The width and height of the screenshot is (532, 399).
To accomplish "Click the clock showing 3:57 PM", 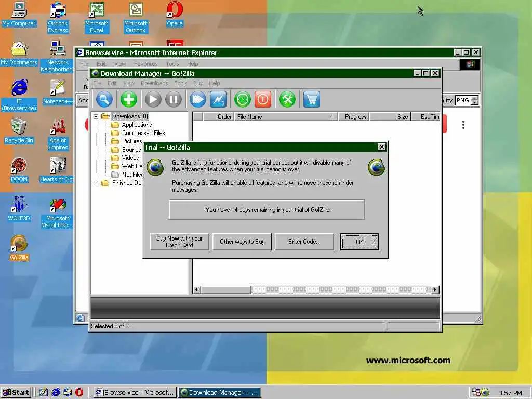I will [510, 393].
